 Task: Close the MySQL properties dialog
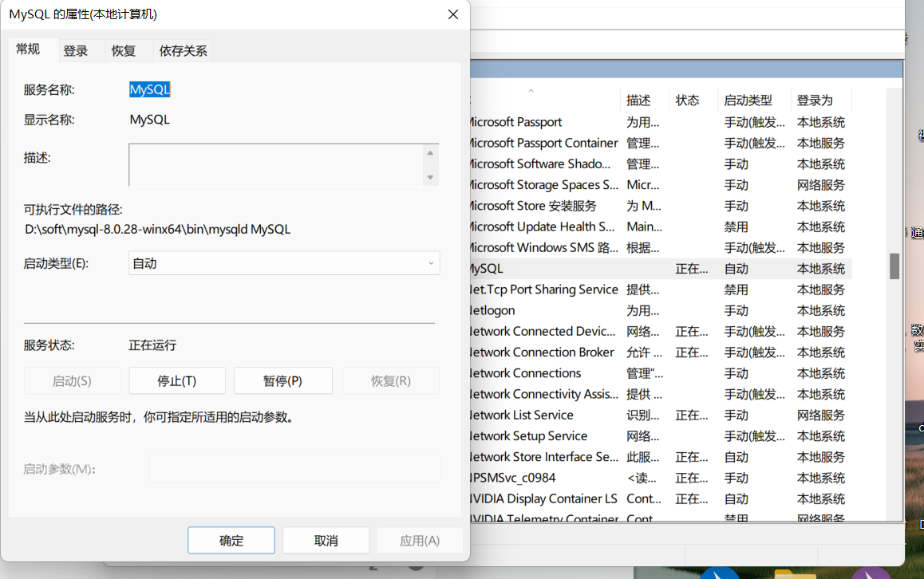452,14
